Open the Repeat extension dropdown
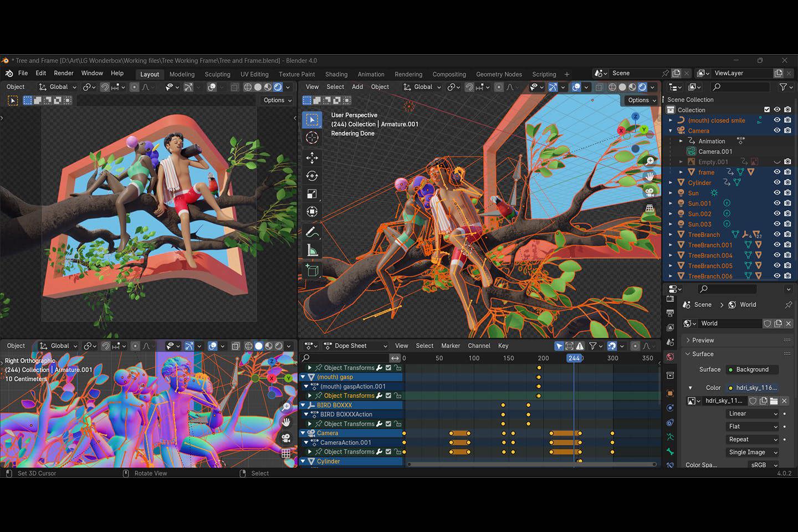 tap(753, 439)
